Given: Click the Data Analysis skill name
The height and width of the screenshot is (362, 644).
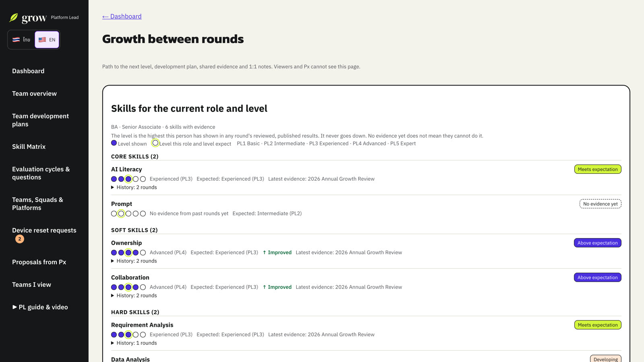Looking at the screenshot, I should click(130, 359).
